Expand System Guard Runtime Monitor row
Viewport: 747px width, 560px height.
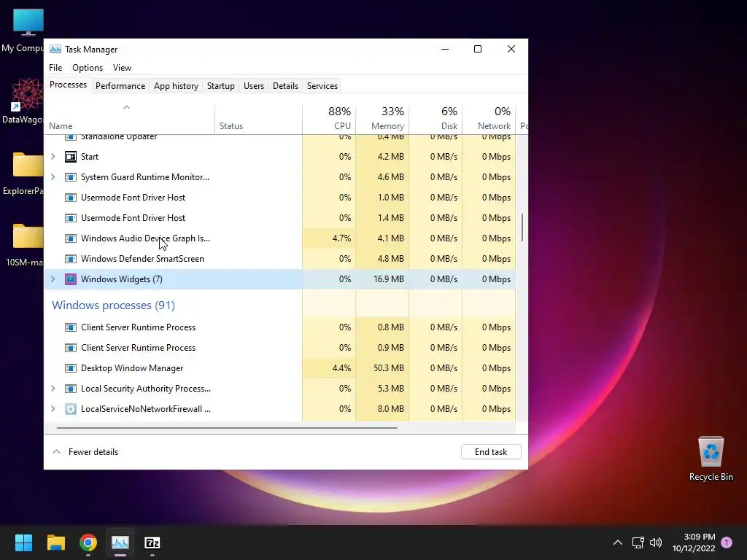(53, 177)
